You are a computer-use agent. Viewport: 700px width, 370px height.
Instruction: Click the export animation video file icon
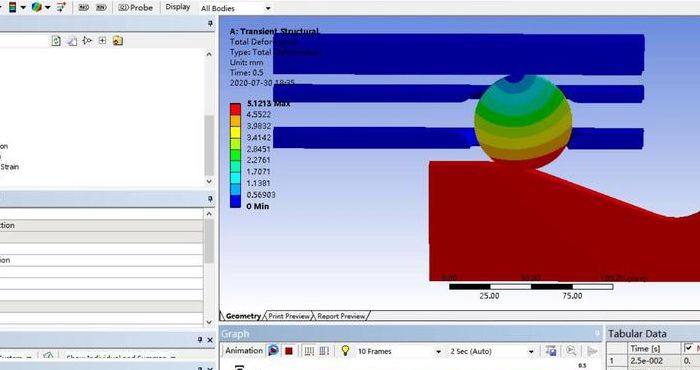[x=551, y=351]
